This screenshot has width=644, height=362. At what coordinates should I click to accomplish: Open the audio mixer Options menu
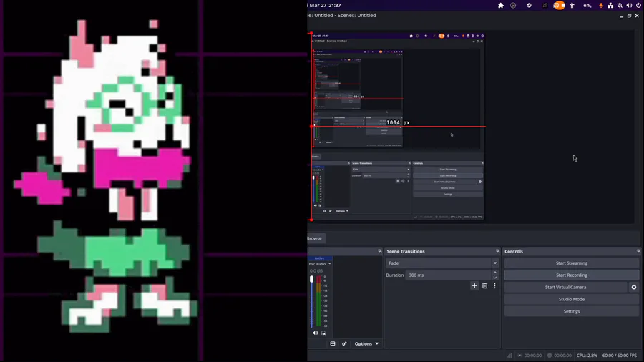tap(366, 343)
